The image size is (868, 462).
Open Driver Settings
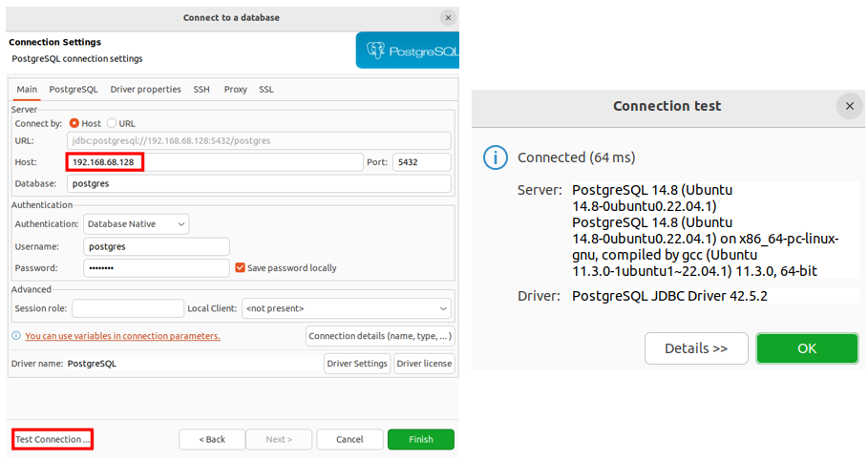357,364
